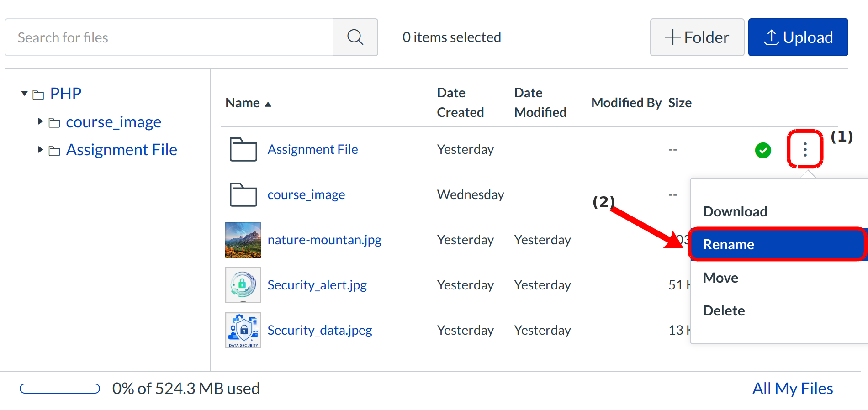
Task: Click the magnifying glass search button
Action: tap(355, 37)
